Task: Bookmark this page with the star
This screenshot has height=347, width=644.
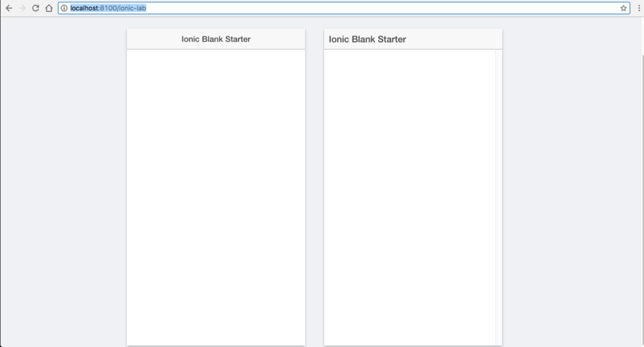Action: coord(623,8)
